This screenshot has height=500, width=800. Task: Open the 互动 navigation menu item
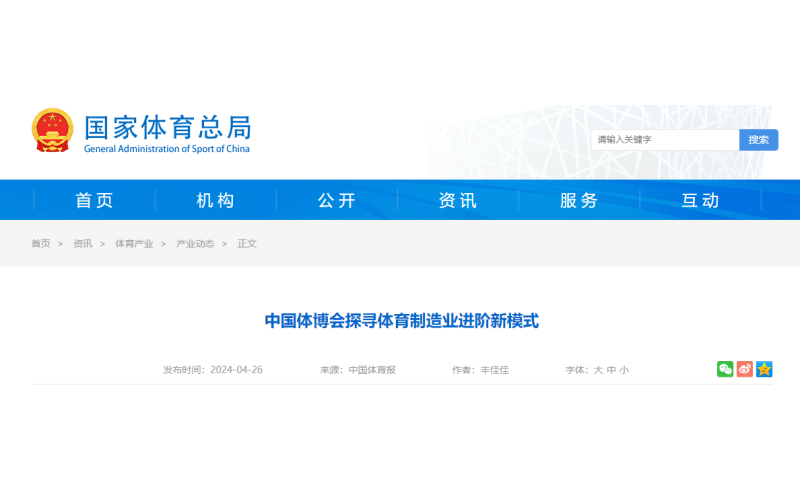click(700, 200)
